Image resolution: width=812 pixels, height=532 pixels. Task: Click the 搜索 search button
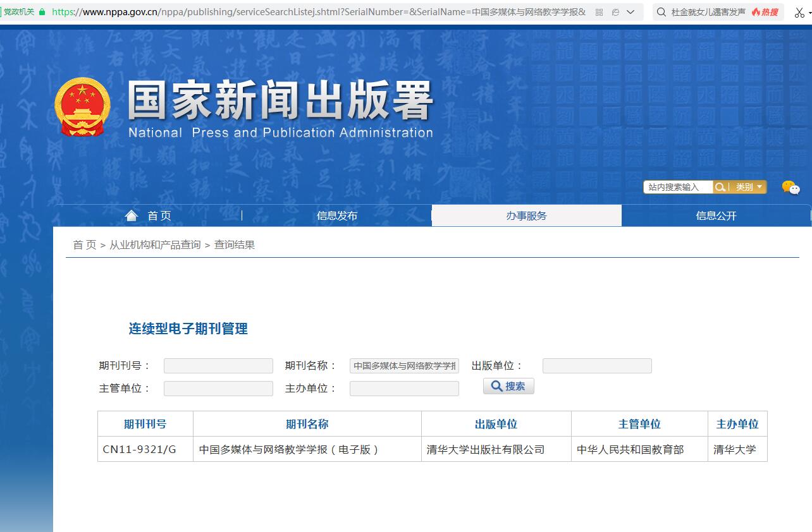coord(508,385)
